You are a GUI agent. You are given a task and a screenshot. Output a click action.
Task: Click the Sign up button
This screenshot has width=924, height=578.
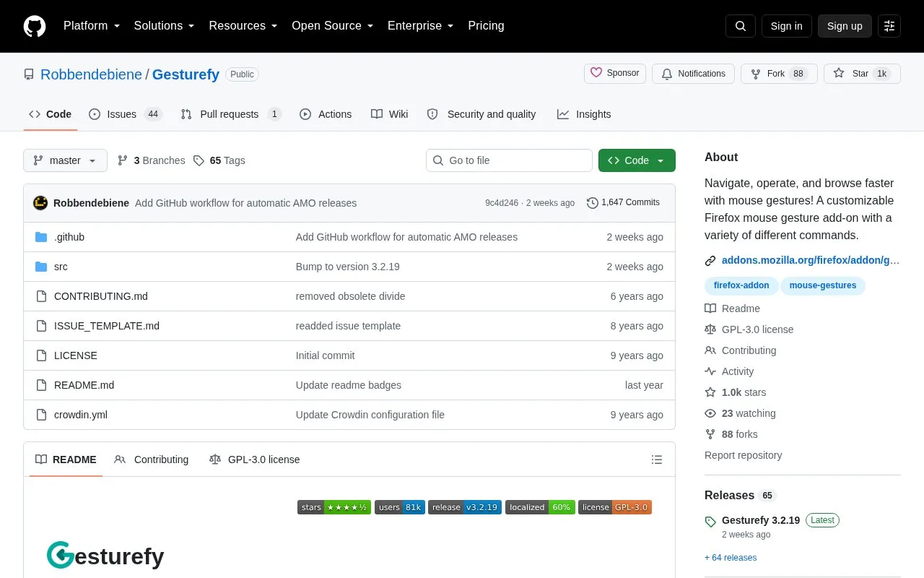click(845, 26)
